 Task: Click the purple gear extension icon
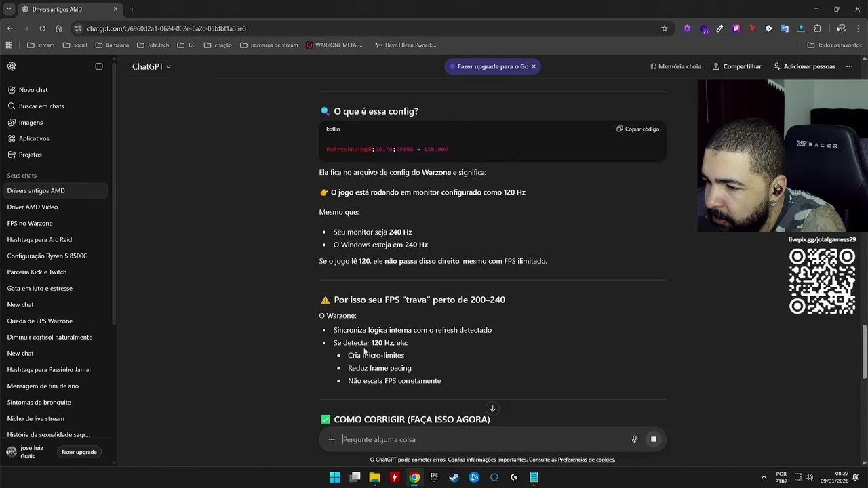click(x=687, y=28)
